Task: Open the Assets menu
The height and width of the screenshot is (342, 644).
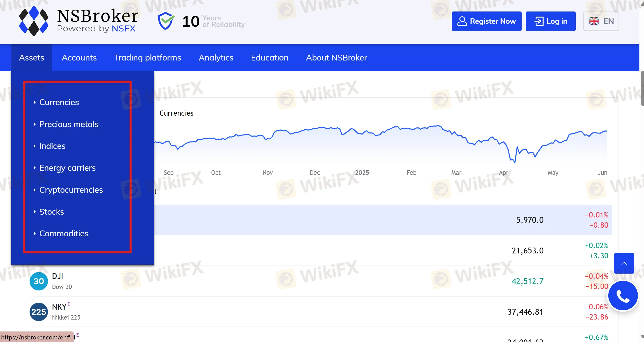Action: tap(32, 58)
